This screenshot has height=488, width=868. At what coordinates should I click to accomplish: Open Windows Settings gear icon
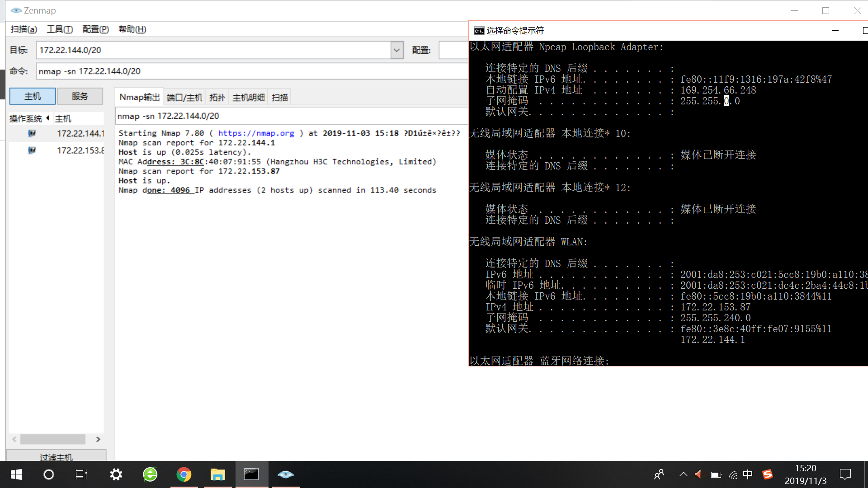click(x=116, y=474)
